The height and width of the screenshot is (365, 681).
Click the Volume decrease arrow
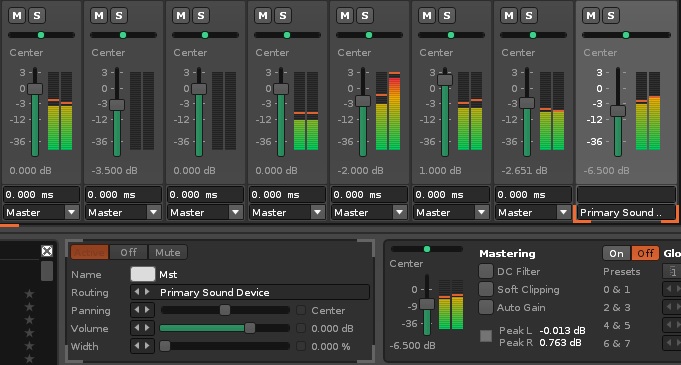137,328
